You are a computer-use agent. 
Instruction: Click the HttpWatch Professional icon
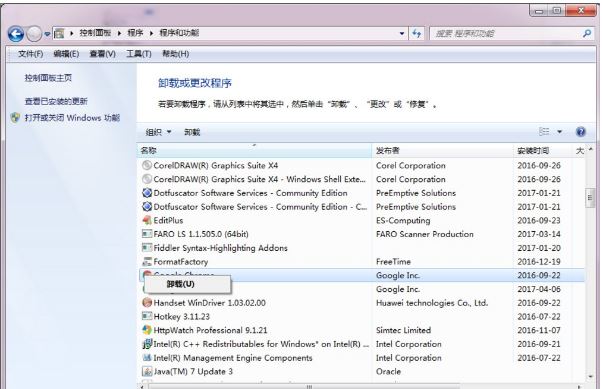(x=147, y=330)
